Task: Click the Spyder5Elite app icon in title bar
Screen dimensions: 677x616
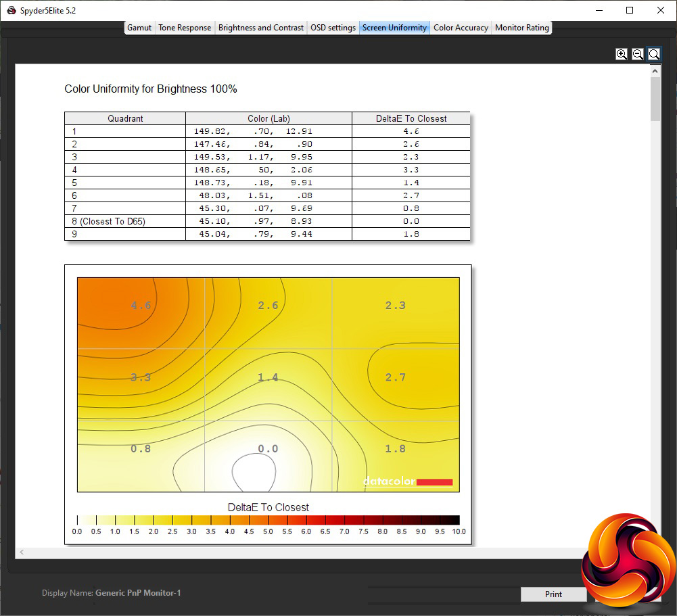Action: pyautogui.click(x=11, y=10)
